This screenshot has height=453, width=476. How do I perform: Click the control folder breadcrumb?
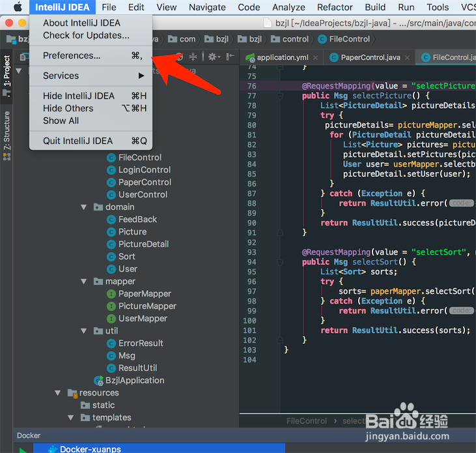pos(289,39)
